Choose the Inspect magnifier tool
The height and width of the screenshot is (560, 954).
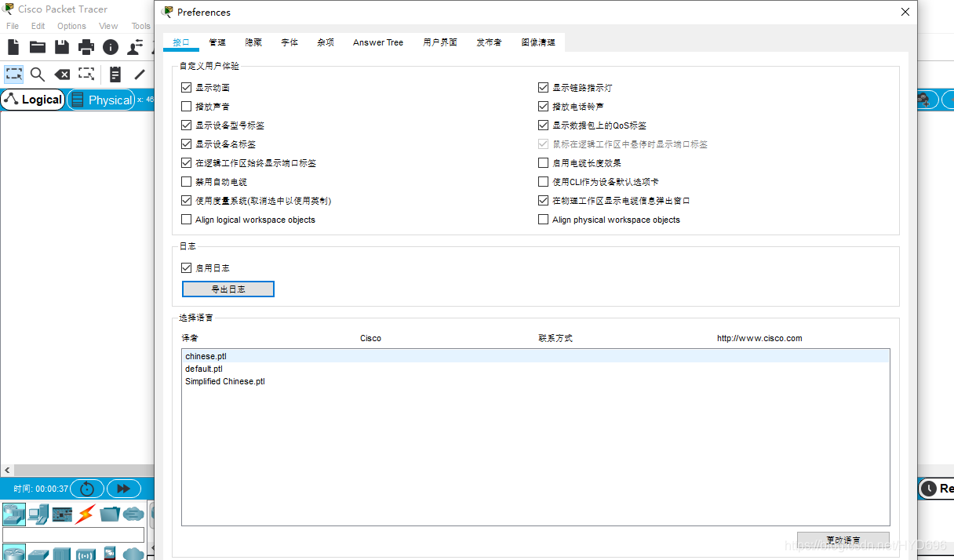(38, 75)
